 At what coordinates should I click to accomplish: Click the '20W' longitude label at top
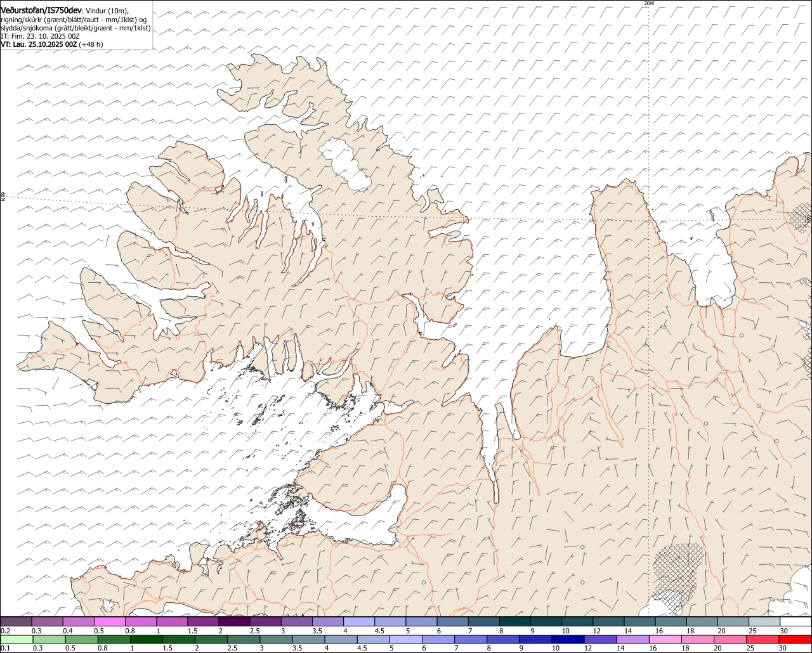648,3
